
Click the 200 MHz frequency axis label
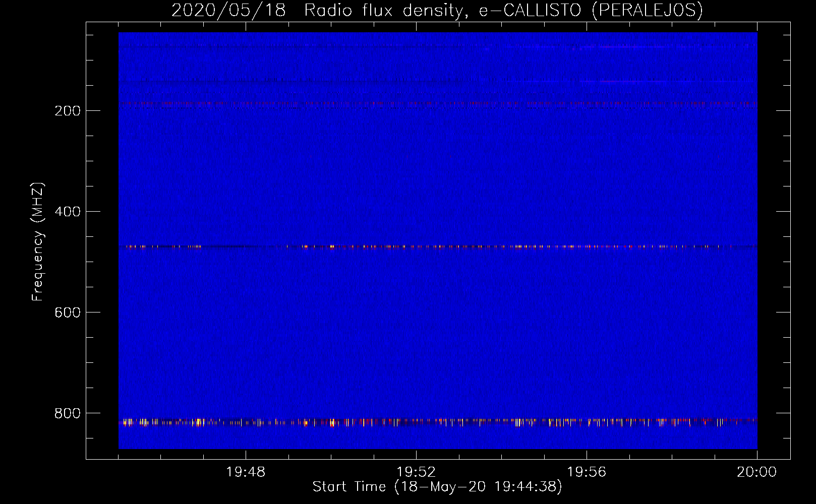pos(68,111)
